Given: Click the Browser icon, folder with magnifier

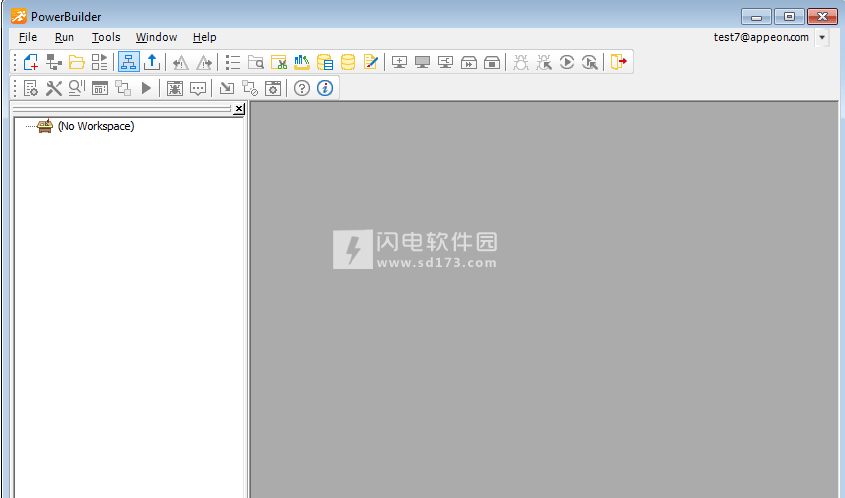Looking at the screenshot, I should pos(255,62).
